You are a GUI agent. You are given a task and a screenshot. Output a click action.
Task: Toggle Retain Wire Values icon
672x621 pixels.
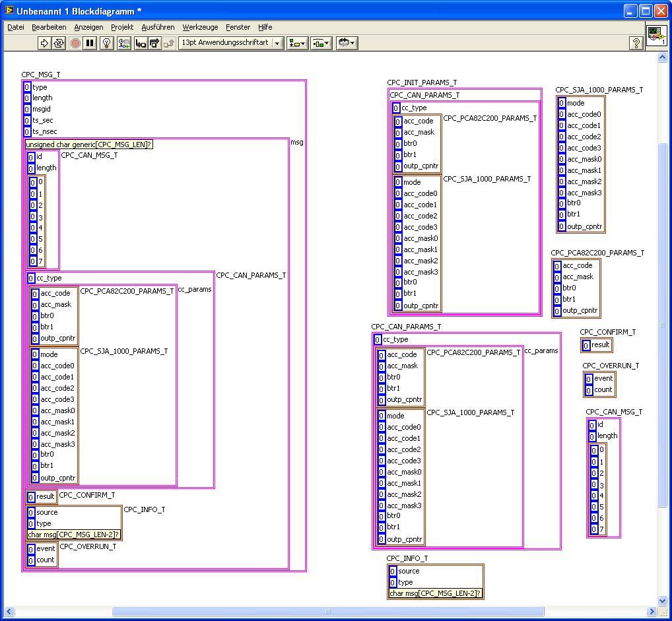[x=123, y=43]
